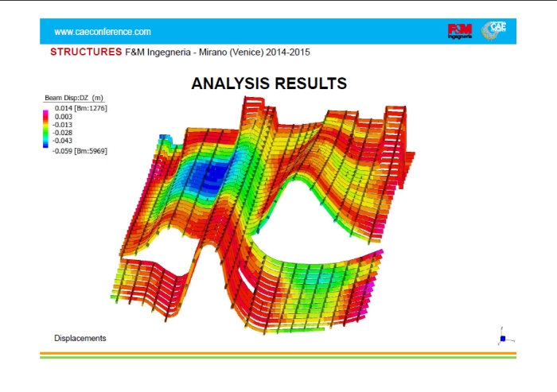
Task: Click the -0.043 legend value
Action: pos(64,142)
